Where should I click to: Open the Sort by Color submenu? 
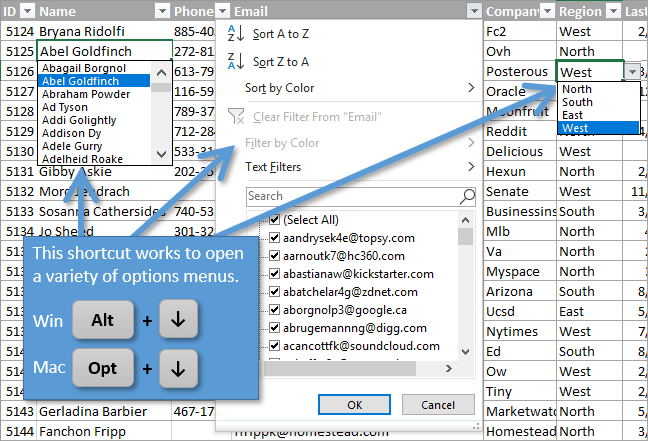pyautogui.click(x=279, y=88)
